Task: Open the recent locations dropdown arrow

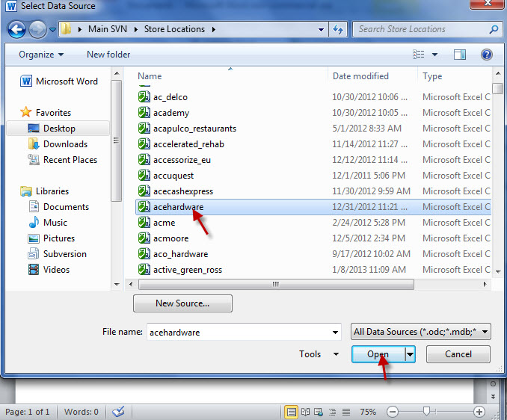Action: coord(52,30)
